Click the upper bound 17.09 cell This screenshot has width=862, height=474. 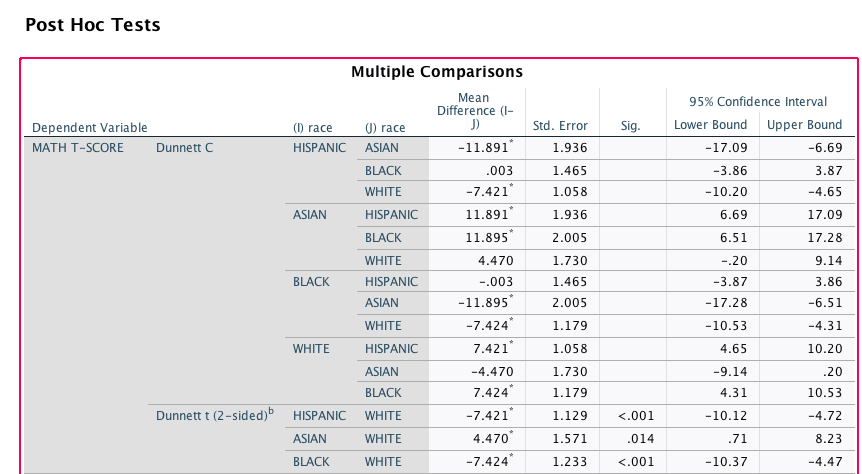[x=825, y=214]
